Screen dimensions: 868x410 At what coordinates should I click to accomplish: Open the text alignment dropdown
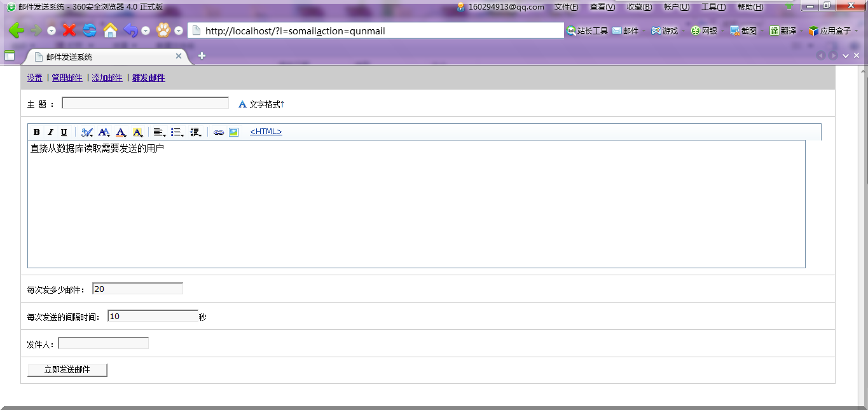[160, 132]
